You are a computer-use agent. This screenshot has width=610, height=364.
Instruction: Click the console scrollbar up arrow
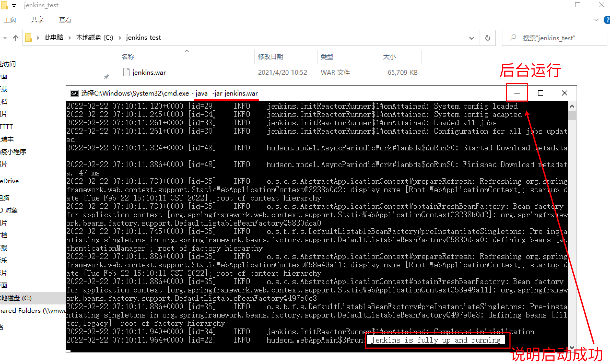coord(572,106)
